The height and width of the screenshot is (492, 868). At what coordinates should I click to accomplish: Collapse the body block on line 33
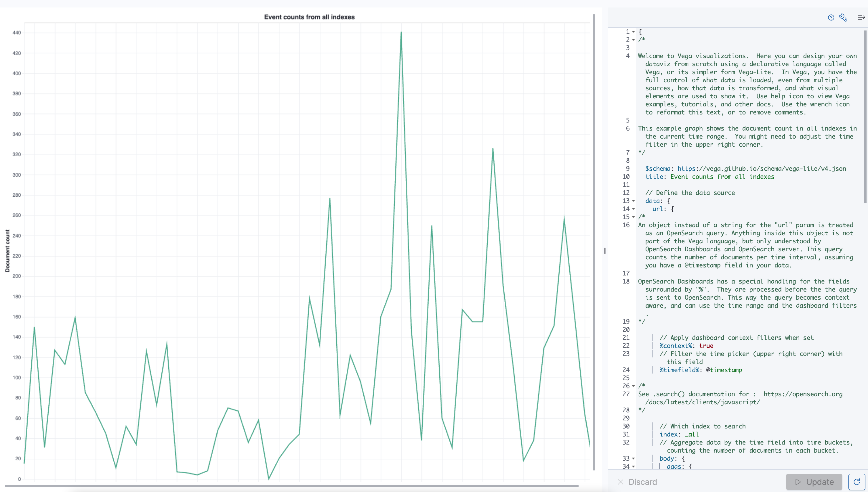click(633, 459)
